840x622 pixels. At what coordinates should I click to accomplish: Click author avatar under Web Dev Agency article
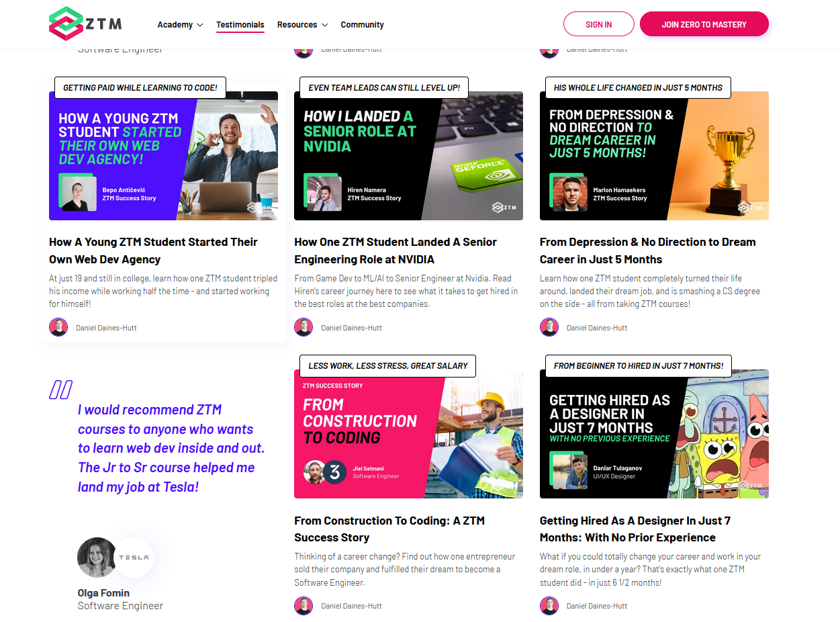click(x=58, y=327)
